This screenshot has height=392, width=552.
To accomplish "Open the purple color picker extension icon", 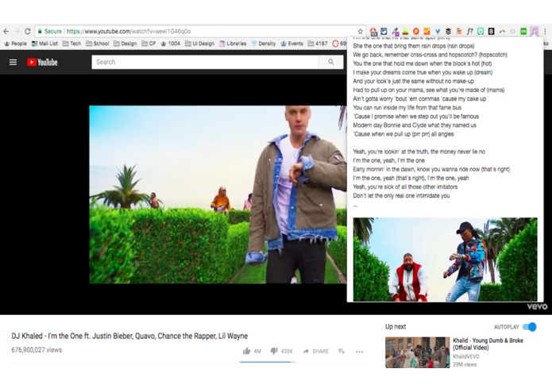I will [395, 32].
